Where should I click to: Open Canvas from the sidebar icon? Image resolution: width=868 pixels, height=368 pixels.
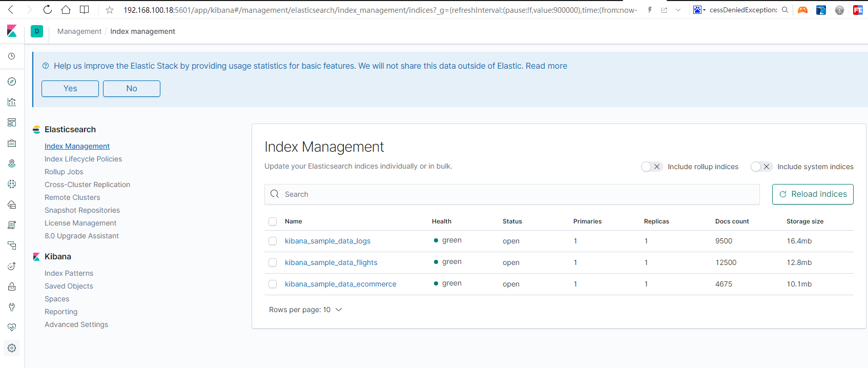[x=12, y=143]
